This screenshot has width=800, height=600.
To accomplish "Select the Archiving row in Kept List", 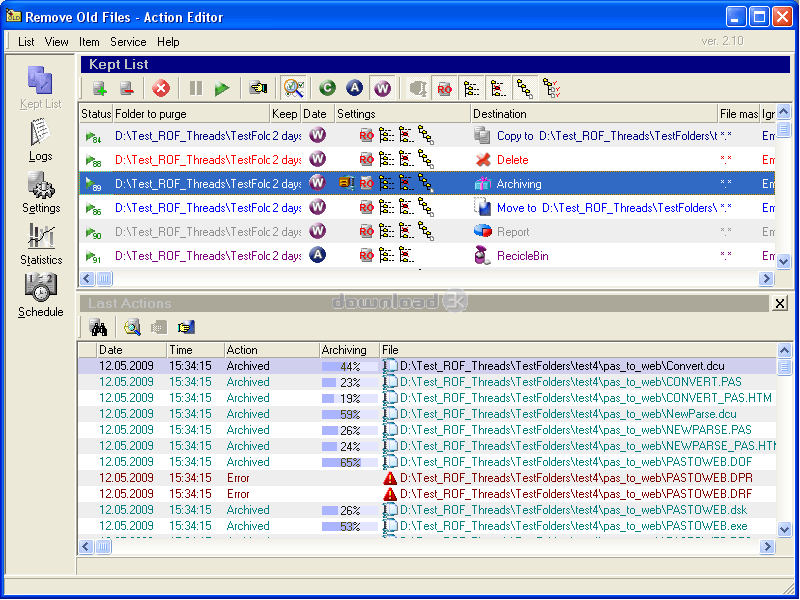I will coord(428,184).
